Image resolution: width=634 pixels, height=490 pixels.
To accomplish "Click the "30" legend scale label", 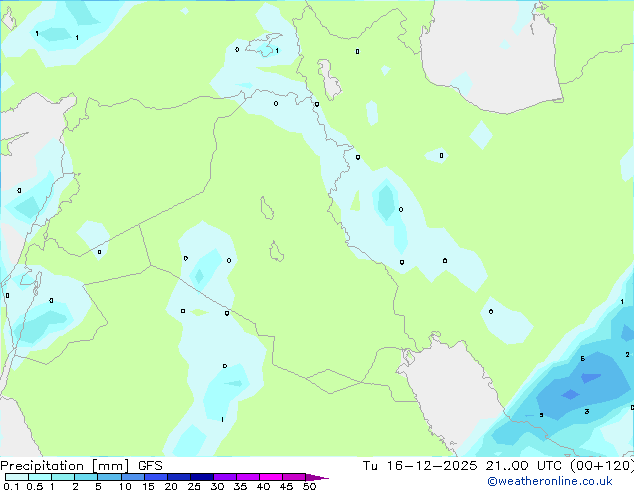I will pos(217,486).
